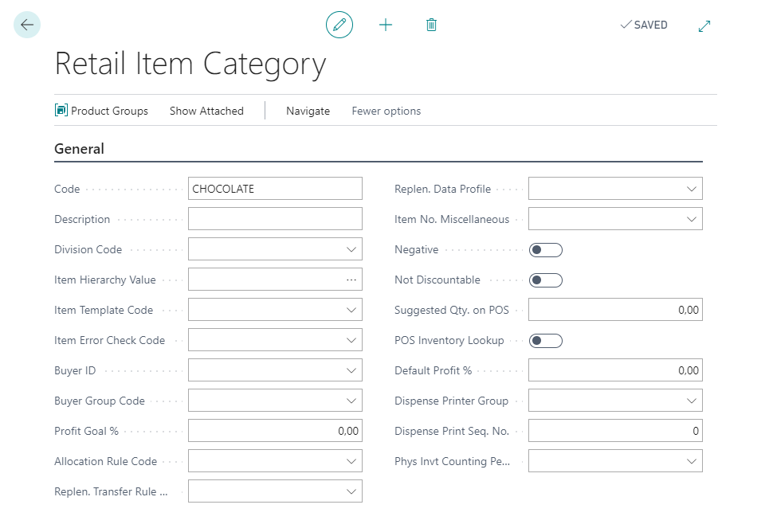This screenshot has width=769, height=532.
Task: Open the Dispense Printer Group dropdown
Action: (692, 401)
